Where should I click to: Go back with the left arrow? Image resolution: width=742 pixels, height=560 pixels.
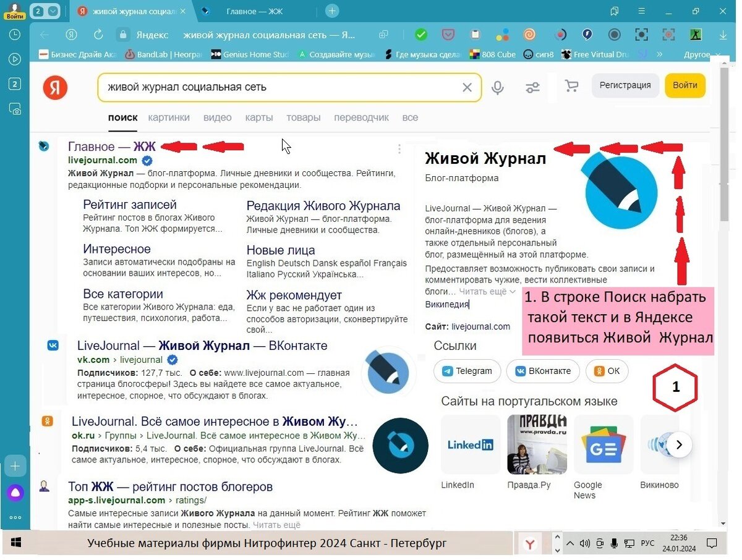pos(45,35)
